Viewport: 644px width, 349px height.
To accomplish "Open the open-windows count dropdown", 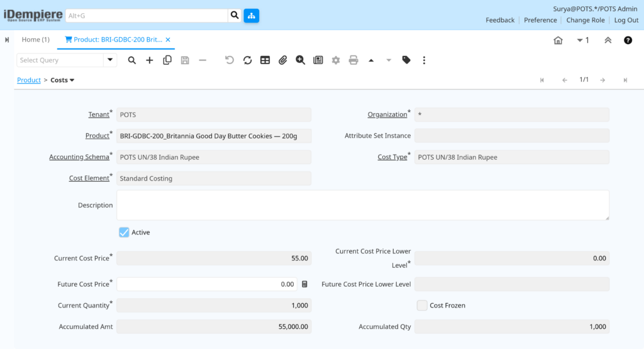I will pos(583,40).
